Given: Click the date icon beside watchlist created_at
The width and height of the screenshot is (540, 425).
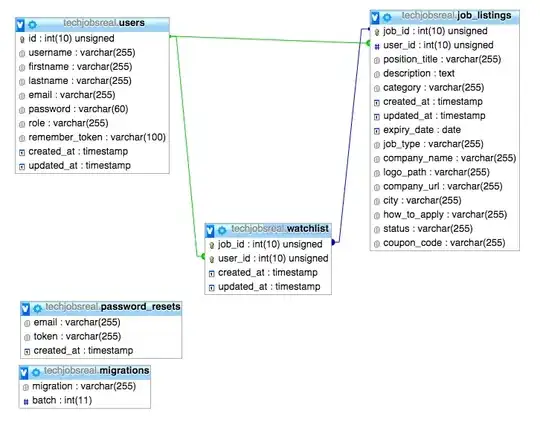Looking at the screenshot, I should [x=212, y=274].
